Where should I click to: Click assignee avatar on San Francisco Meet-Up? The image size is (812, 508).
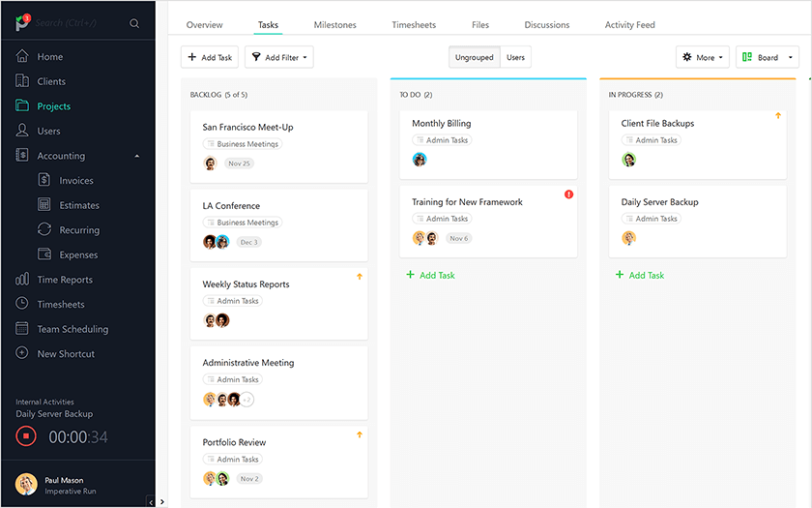tap(210, 164)
